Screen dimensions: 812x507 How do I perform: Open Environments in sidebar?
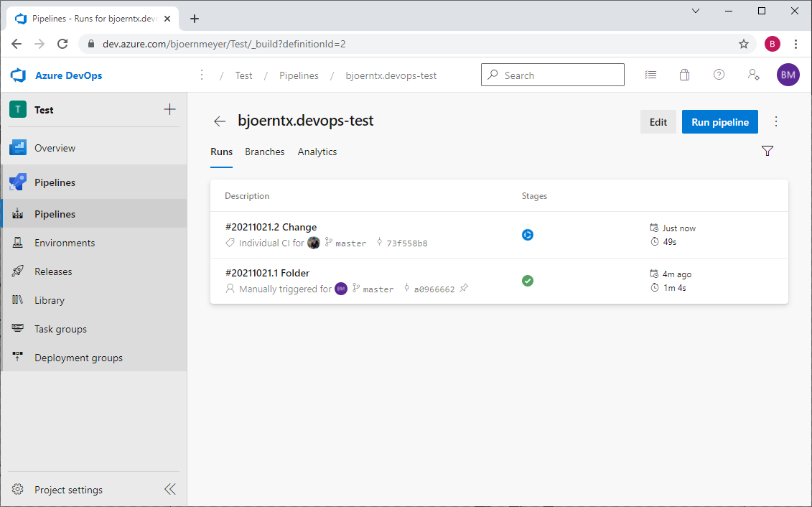(x=94, y=243)
